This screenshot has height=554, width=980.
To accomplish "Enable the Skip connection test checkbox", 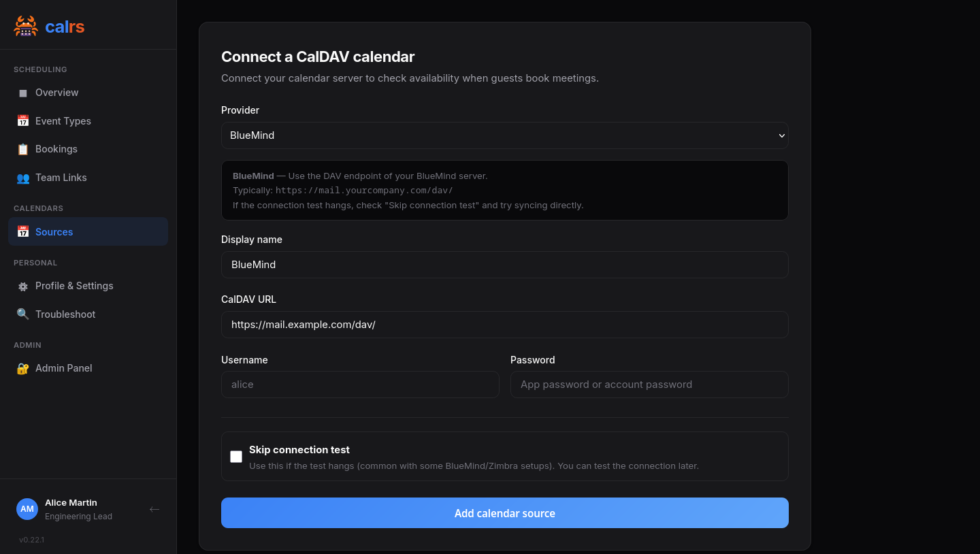I will tap(236, 456).
